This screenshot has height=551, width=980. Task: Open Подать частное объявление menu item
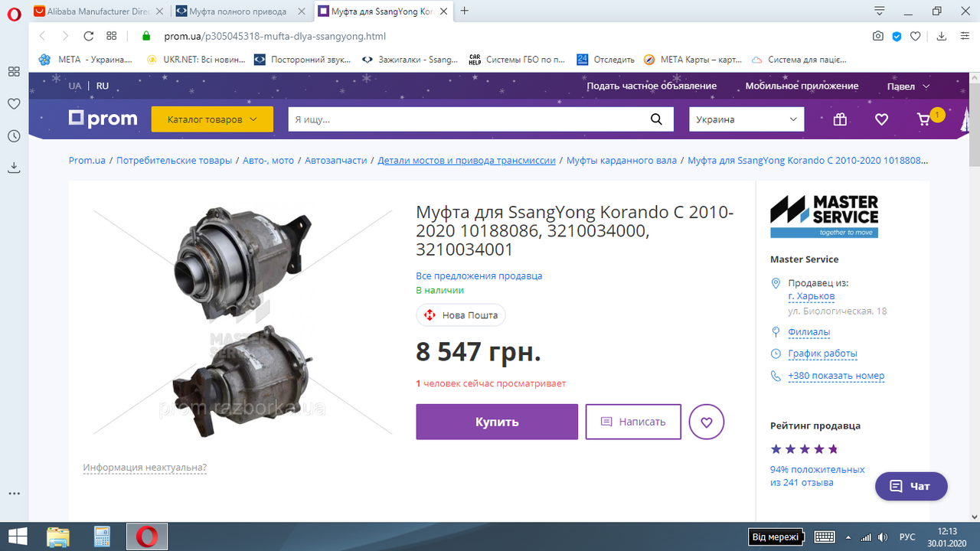click(652, 86)
